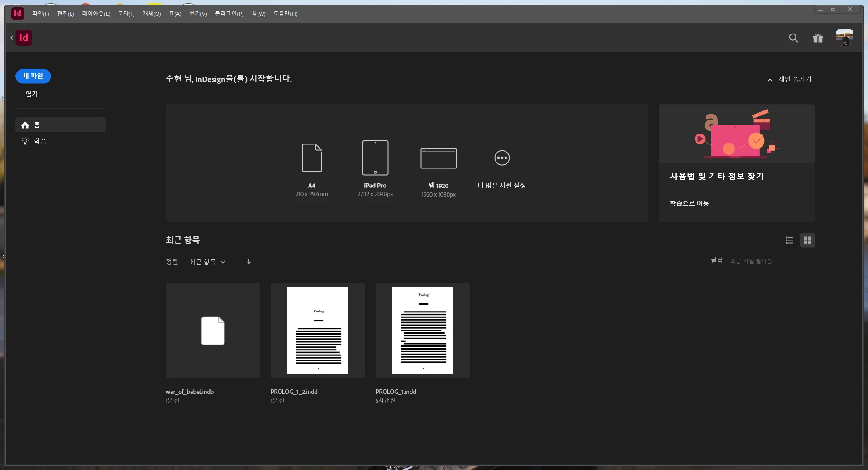Viewport: 868px width, 470px height.
Task: Open 레이아웃(L) menu
Action: pos(96,14)
